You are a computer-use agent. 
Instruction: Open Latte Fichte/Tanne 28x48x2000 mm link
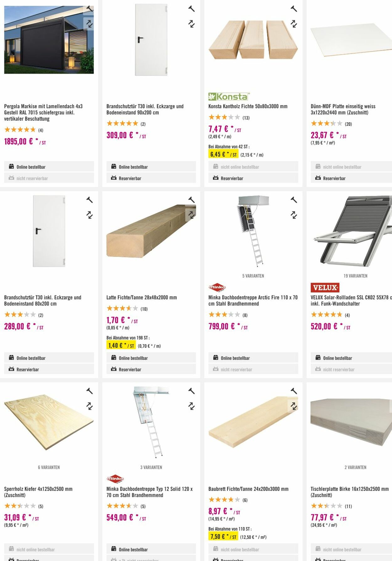click(141, 297)
